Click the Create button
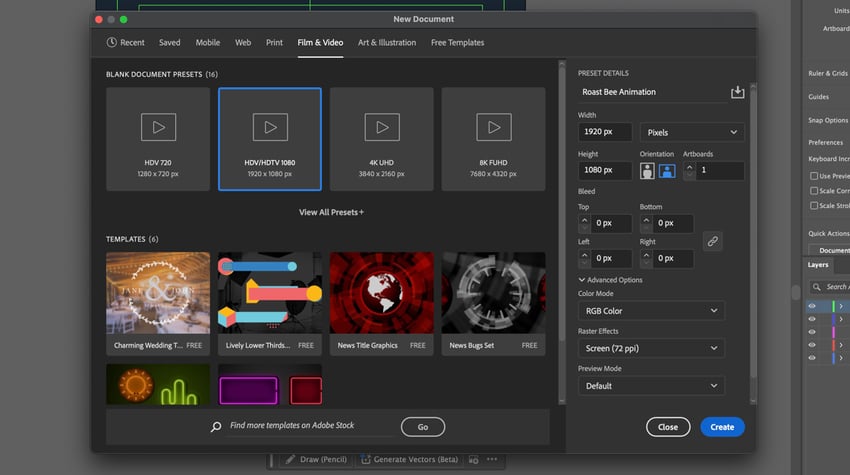 click(722, 427)
